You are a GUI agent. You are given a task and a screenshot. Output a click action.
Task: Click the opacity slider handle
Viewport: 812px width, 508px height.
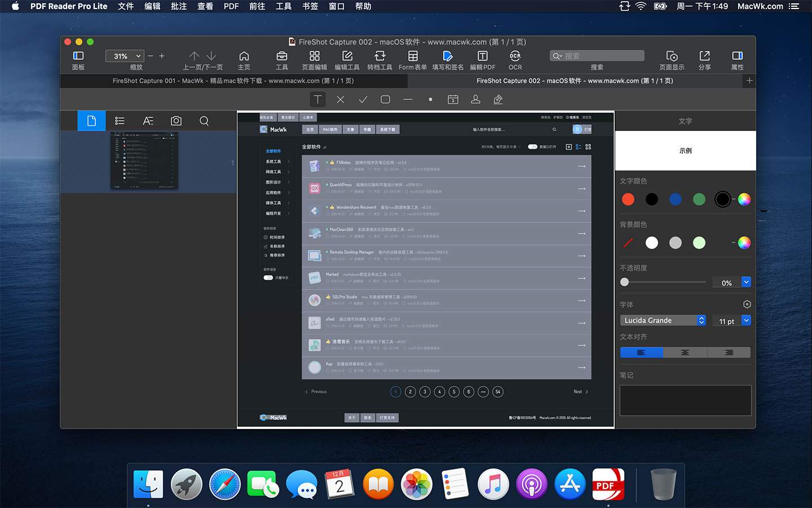624,282
